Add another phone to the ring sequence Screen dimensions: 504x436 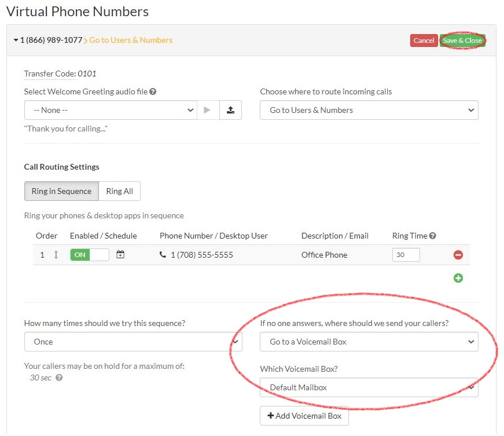click(458, 279)
